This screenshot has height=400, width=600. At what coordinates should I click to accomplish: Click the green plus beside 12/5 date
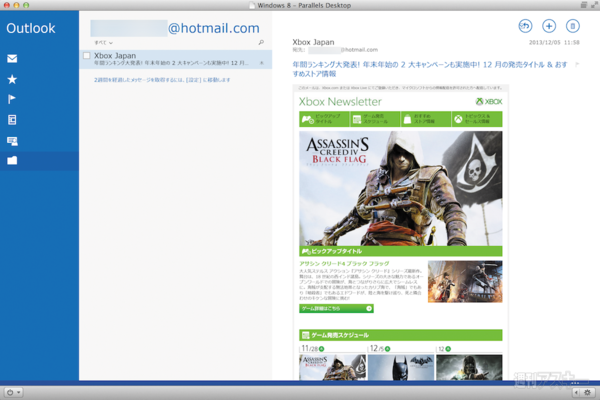(387, 349)
